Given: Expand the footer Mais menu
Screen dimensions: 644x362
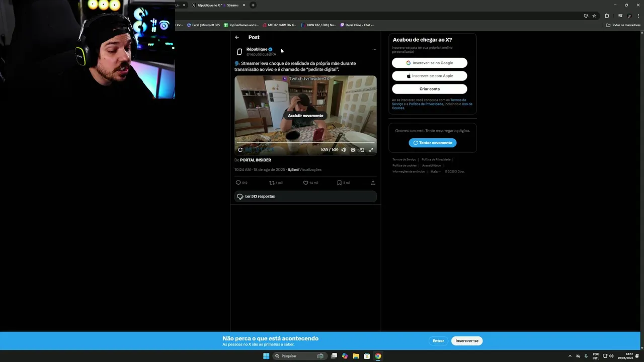Looking at the screenshot, I should pos(436,171).
